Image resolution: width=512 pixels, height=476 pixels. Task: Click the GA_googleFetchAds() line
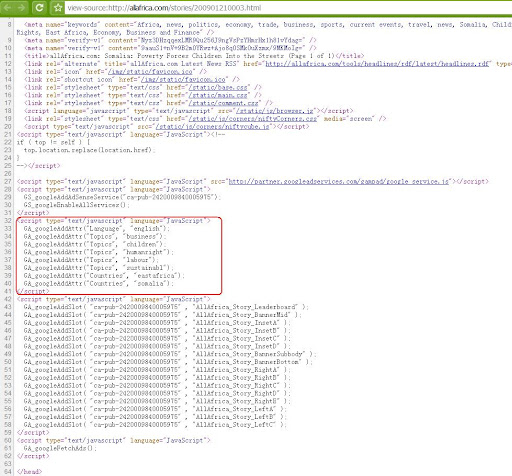[x=60, y=448]
